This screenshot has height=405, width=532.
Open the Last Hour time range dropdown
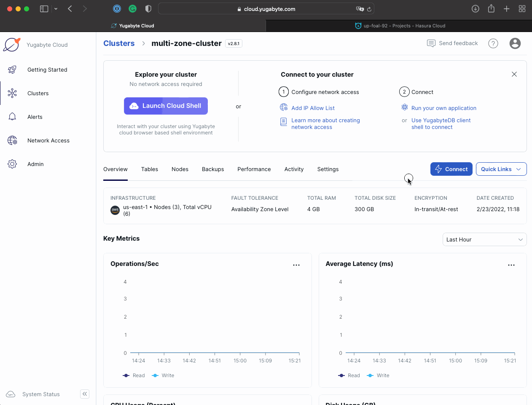tap(484, 239)
